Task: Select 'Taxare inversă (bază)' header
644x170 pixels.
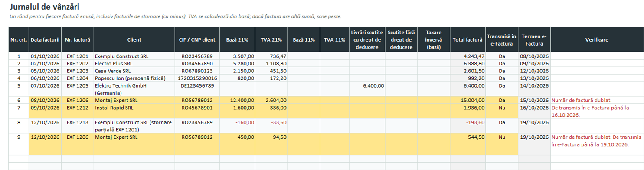Action: coord(434,39)
